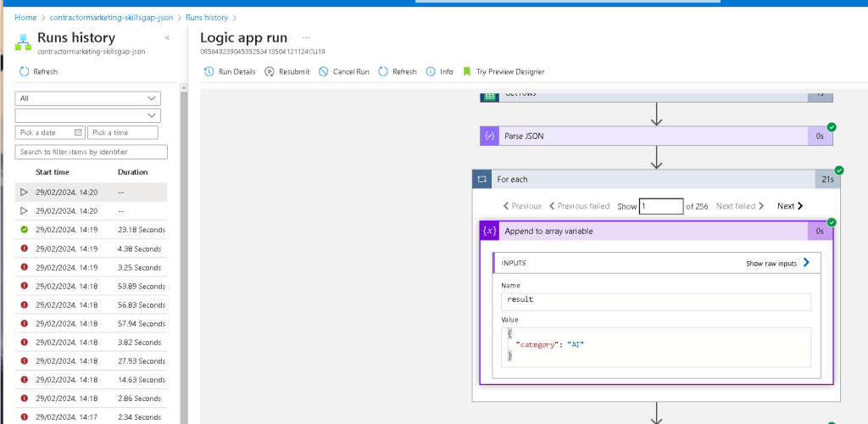Image resolution: width=868 pixels, height=424 pixels.
Task: Try the Preview Designer
Action: (504, 72)
